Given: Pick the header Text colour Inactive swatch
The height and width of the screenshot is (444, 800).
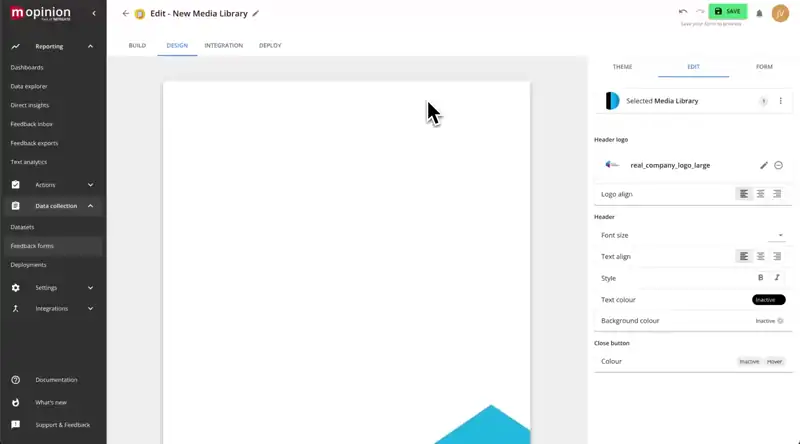Looking at the screenshot, I should click(x=768, y=300).
